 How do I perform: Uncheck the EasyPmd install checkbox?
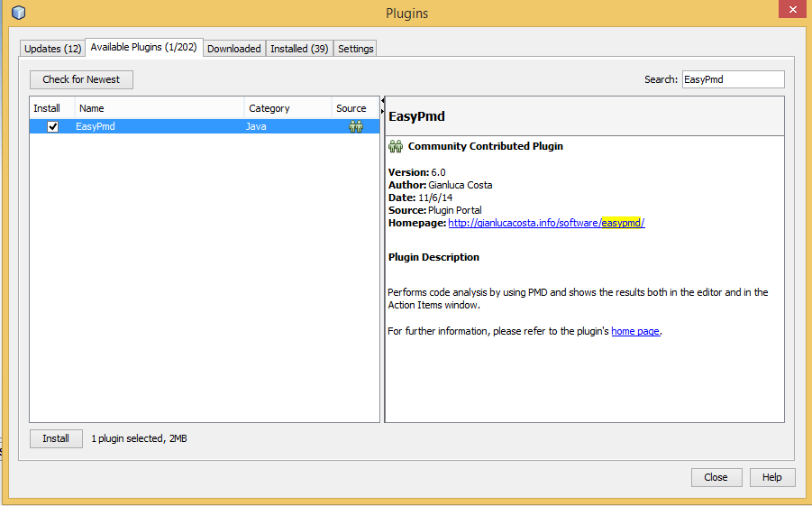click(x=53, y=127)
